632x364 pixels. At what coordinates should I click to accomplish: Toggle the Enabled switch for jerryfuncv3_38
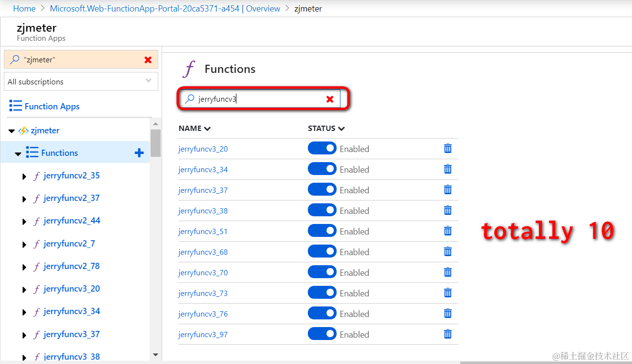point(322,211)
